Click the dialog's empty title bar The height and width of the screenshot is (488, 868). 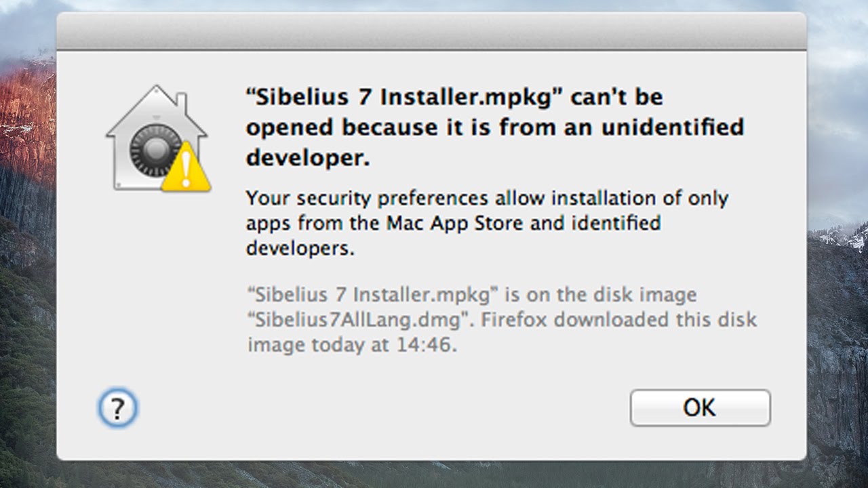pyautogui.click(x=431, y=31)
